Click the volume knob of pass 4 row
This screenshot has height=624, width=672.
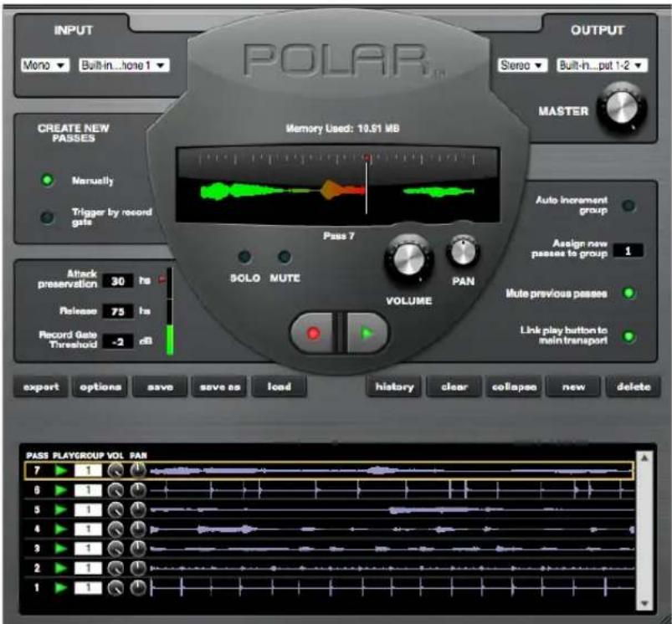pos(115,529)
